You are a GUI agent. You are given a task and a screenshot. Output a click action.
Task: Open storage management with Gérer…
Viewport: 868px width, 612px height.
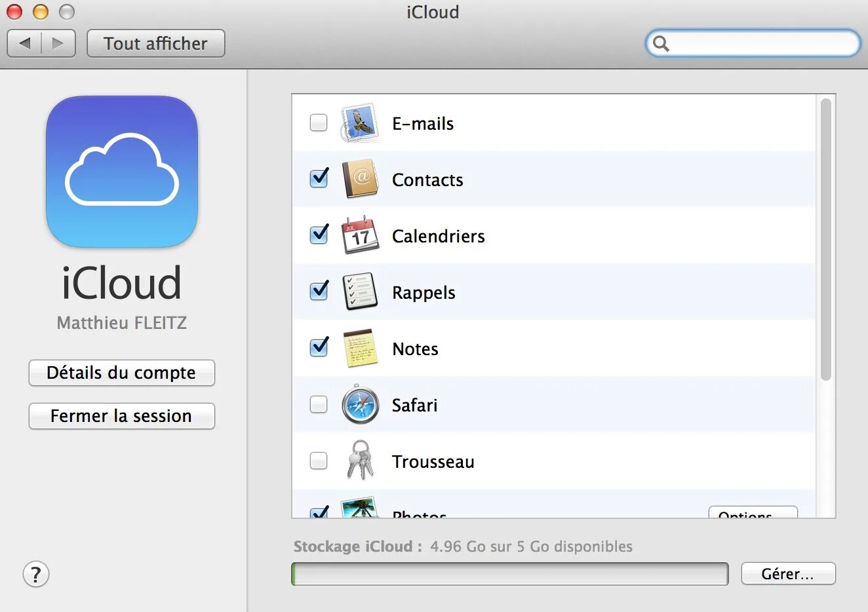[x=788, y=574]
